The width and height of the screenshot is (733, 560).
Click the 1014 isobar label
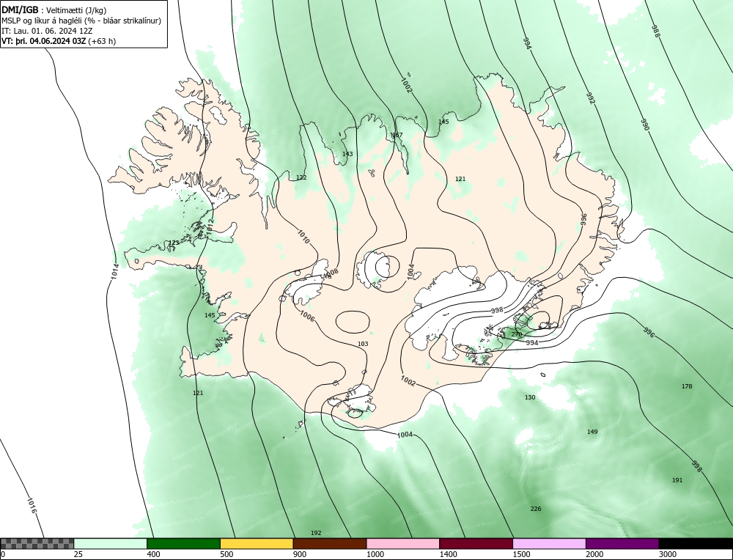pyautogui.click(x=115, y=272)
